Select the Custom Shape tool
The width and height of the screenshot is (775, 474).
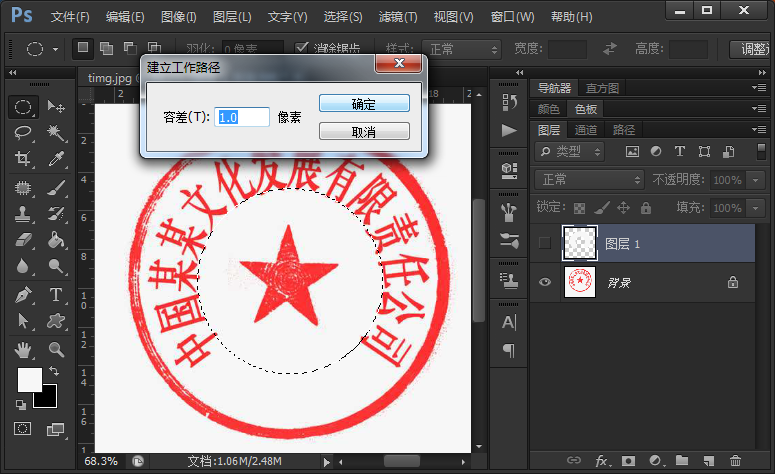pos(55,321)
